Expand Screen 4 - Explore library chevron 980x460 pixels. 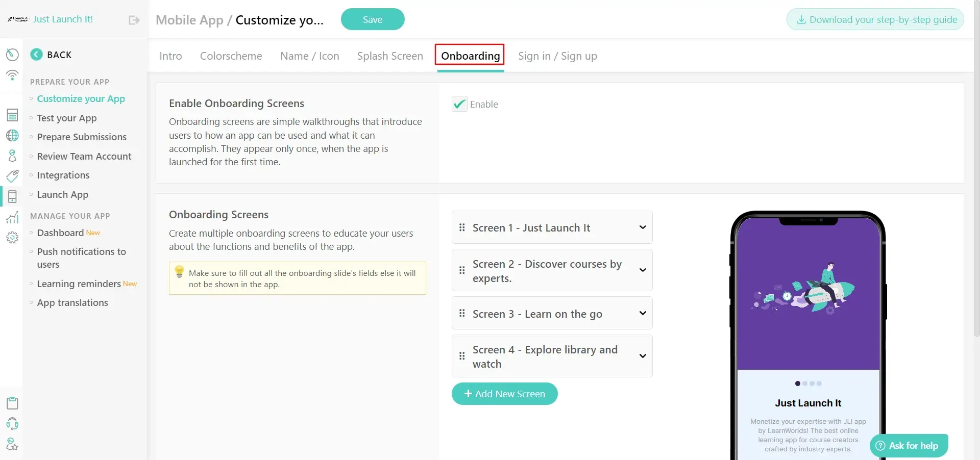pos(643,356)
